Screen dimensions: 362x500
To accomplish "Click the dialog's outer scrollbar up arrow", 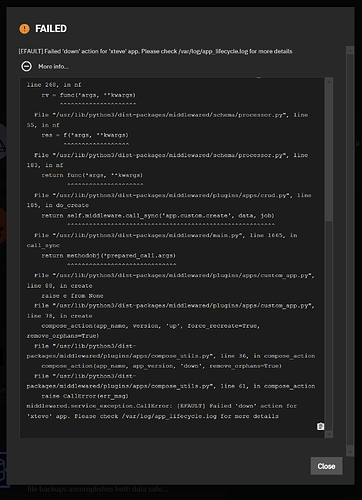I will coord(350,50).
